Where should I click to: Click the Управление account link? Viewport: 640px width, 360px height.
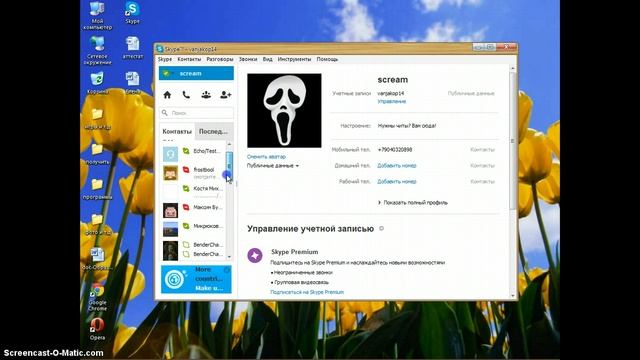click(x=391, y=101)
